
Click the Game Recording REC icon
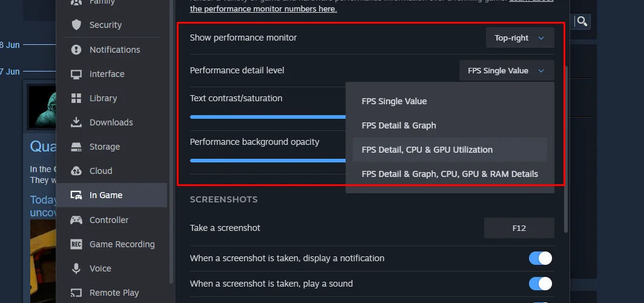76,244
